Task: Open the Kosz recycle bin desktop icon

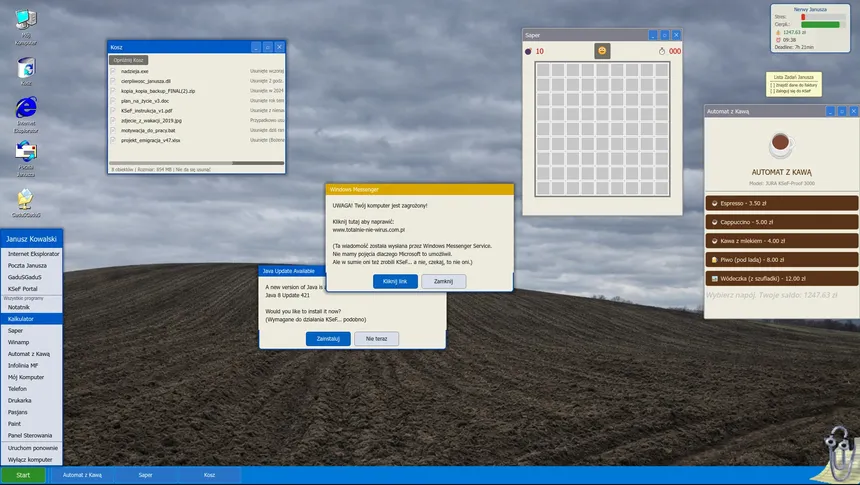Action: 25,67
